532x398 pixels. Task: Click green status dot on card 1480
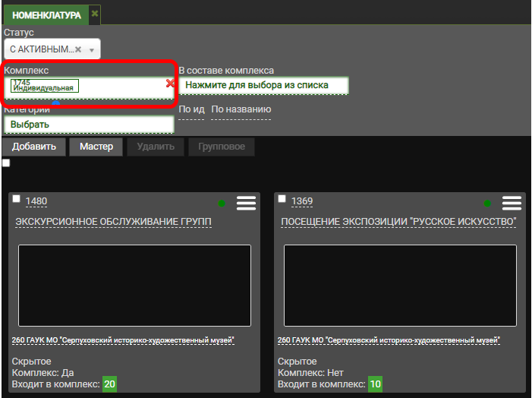222,204
